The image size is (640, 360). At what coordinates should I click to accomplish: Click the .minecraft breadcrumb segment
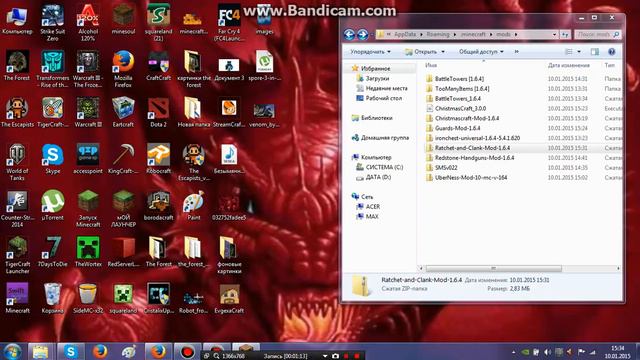[473, 35]
